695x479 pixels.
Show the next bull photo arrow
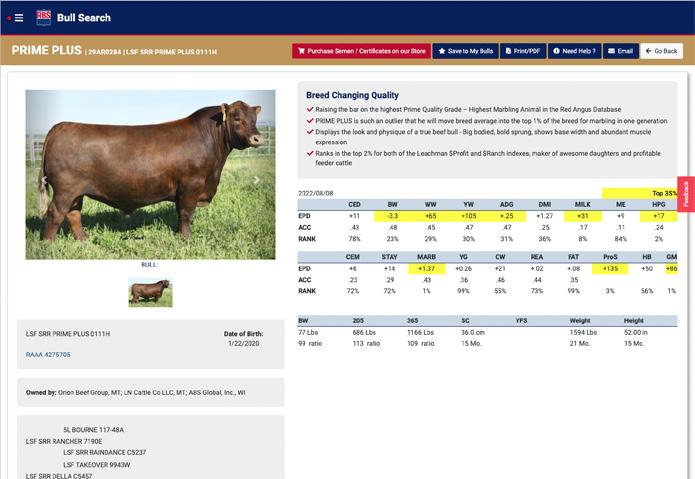(x=256, y=181)
